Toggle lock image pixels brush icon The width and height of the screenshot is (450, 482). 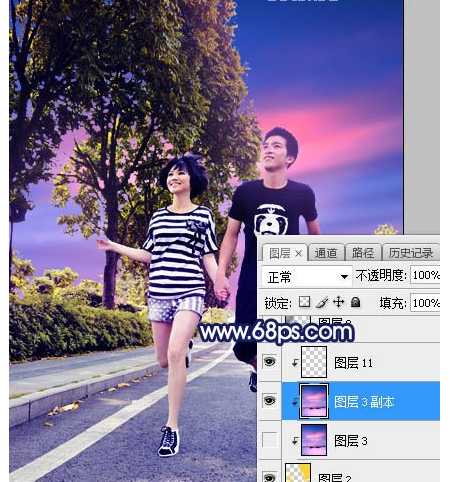coord(322,302)
